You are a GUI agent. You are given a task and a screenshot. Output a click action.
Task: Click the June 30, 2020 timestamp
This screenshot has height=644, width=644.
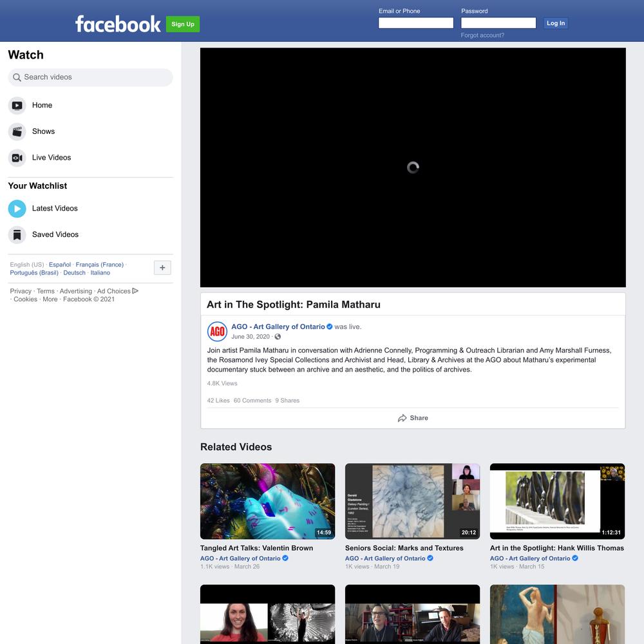251,337
